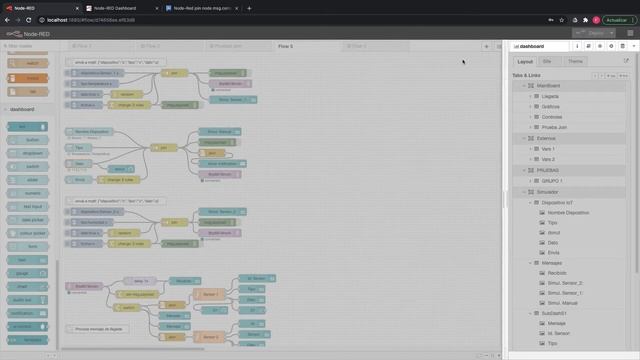
Task: Add a new dashboard tab with +tab
Action: coord(611,76)
